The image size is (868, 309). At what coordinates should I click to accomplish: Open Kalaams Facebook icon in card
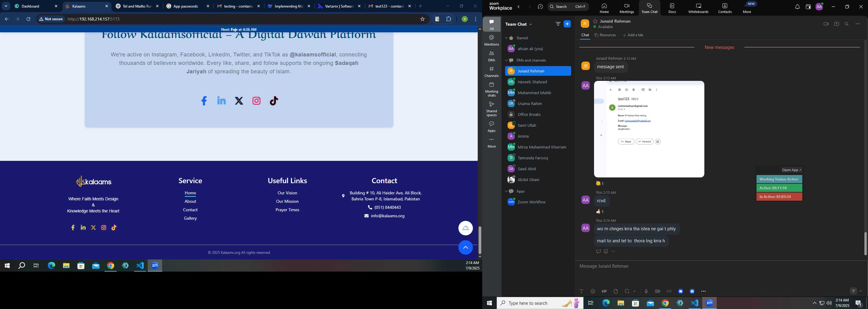[204, 101]
